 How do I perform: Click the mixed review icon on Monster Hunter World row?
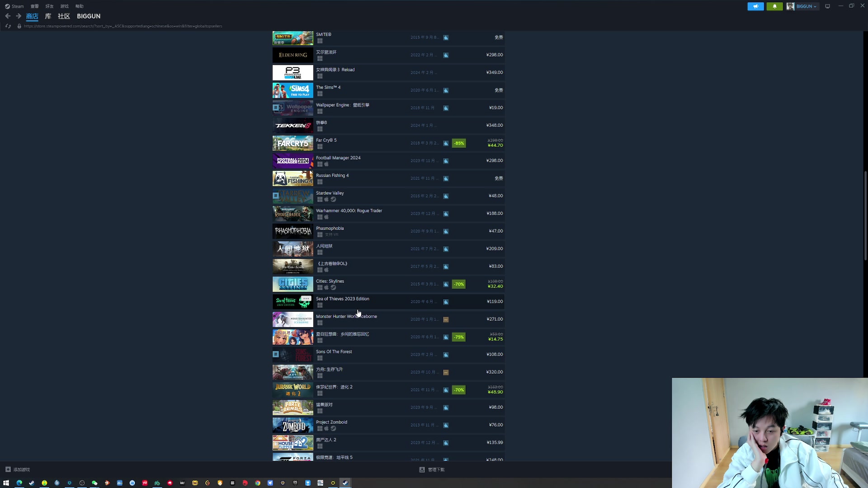pyautogui.click(x=446, y=319)
